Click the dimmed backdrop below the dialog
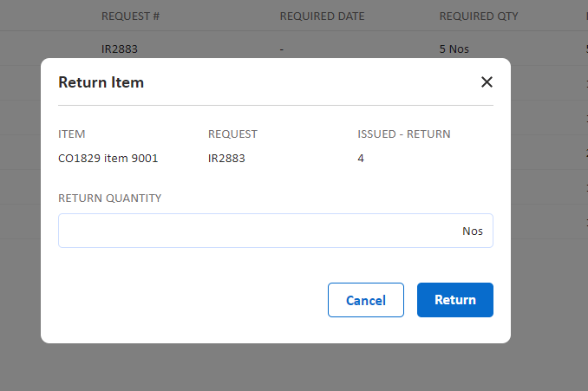The width and height of the screenshot is (588, 391). pos(294,368)
